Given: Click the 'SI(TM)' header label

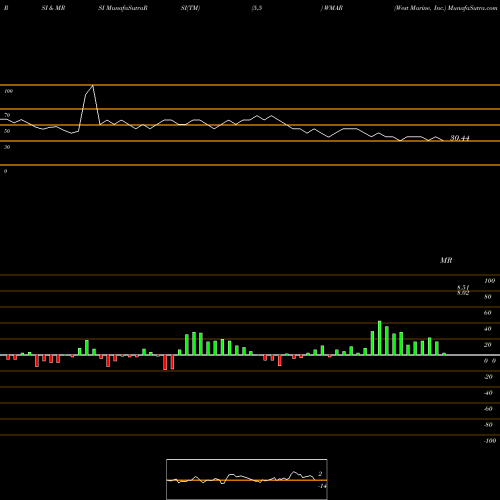Looking at the screenshot, I should [190, 8].
